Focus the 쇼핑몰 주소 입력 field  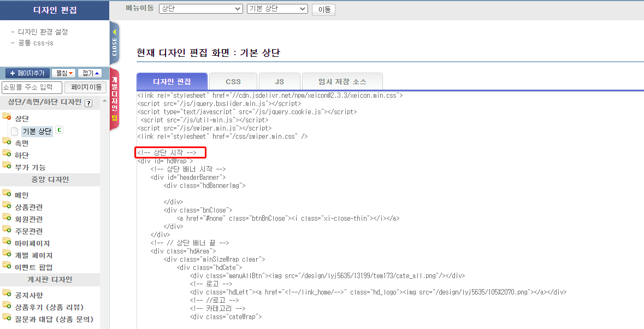(32, 87)
